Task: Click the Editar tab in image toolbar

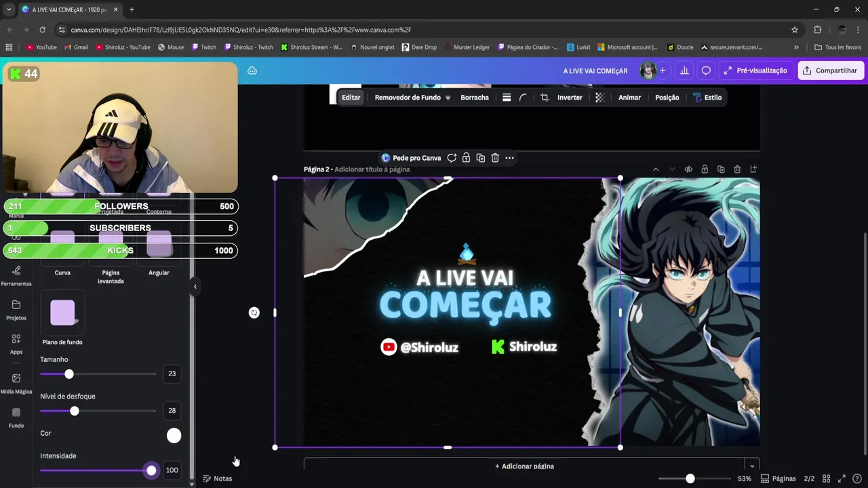Action: click(351, 98)
